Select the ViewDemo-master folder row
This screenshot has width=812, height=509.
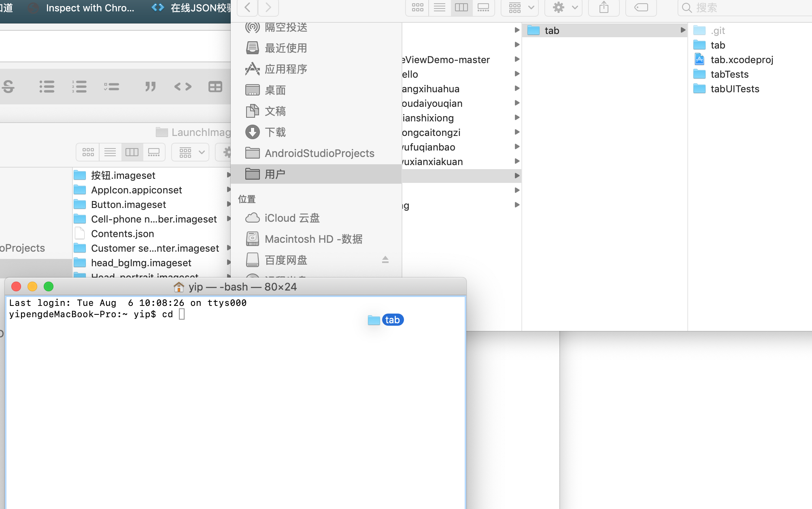tap(461, 59)
